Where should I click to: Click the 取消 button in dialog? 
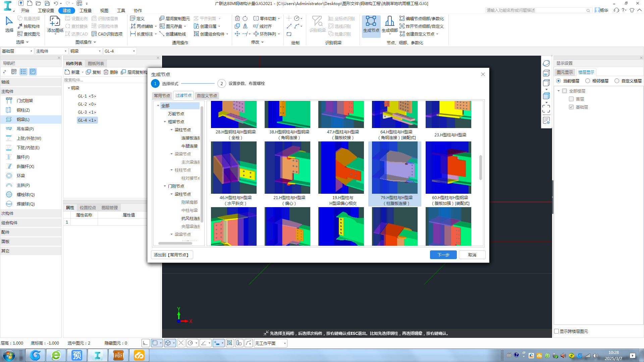point(472,255)
